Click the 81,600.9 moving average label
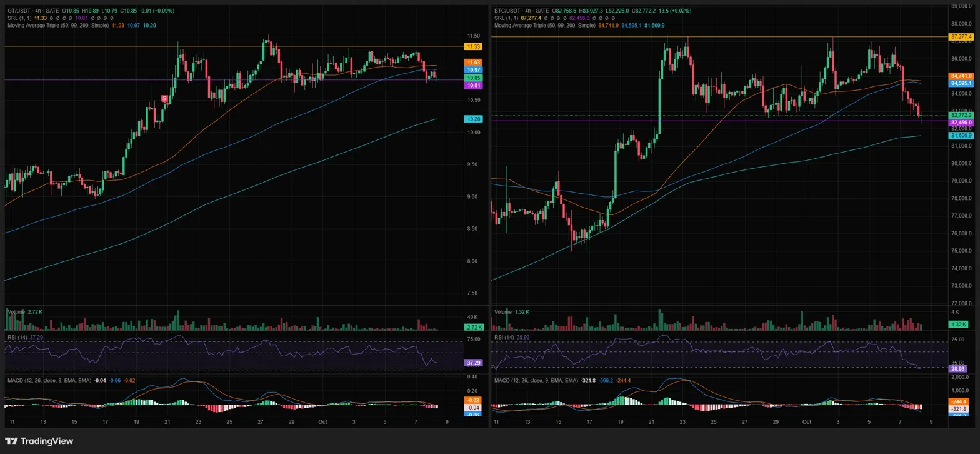Screen dimensions: 980x454 pos(961,136)
